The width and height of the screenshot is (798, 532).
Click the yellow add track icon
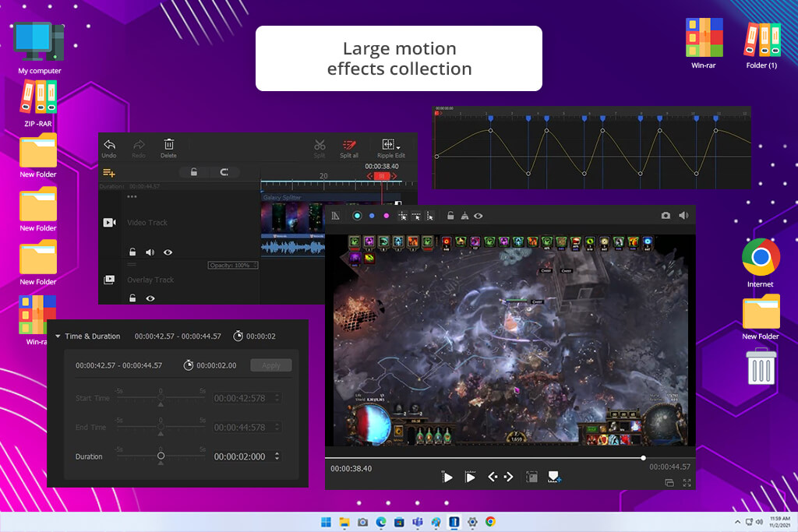109,173
